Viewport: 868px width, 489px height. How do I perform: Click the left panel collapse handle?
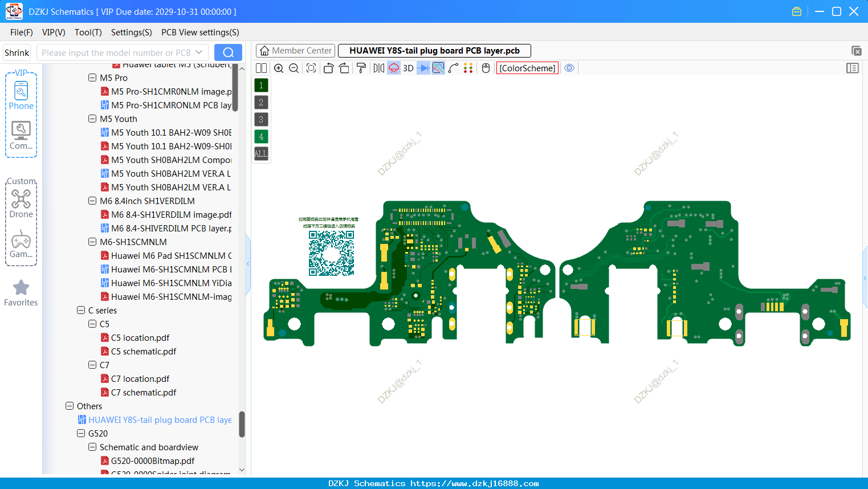[248, 263]
